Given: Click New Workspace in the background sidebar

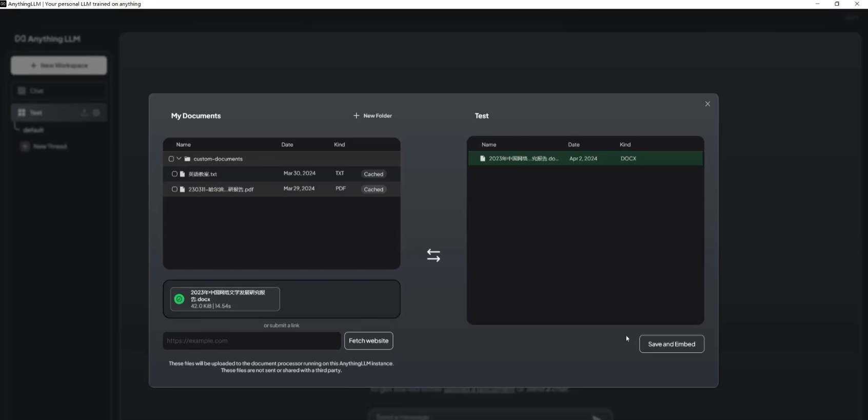Looking at the screenshot, I should pos(59,65).
